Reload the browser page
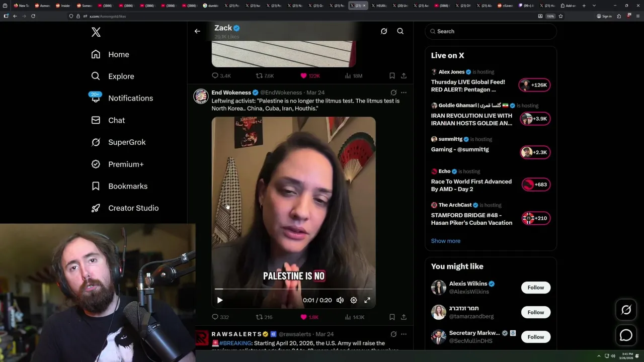This screenshot has height=362, width=644. point(33,16)
